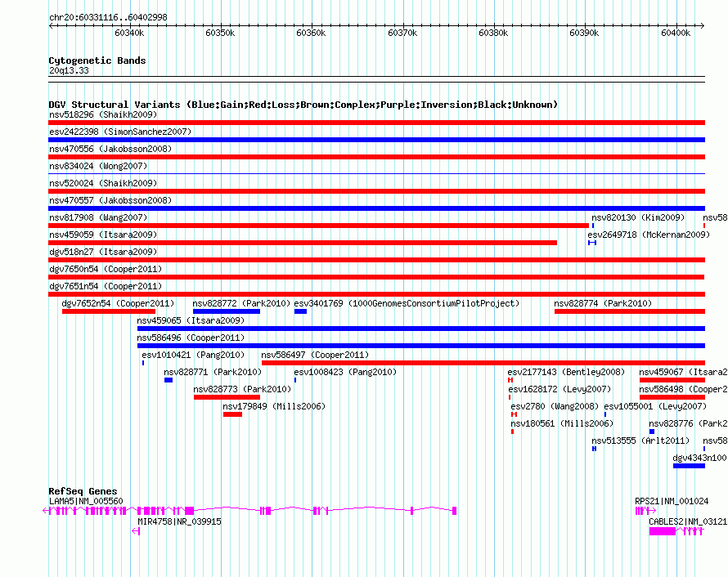Image resolution: width=728 pixels, height=577 pixels.
Task: Click the nsv828776 blue marker
Action: (x=652, y=432)
